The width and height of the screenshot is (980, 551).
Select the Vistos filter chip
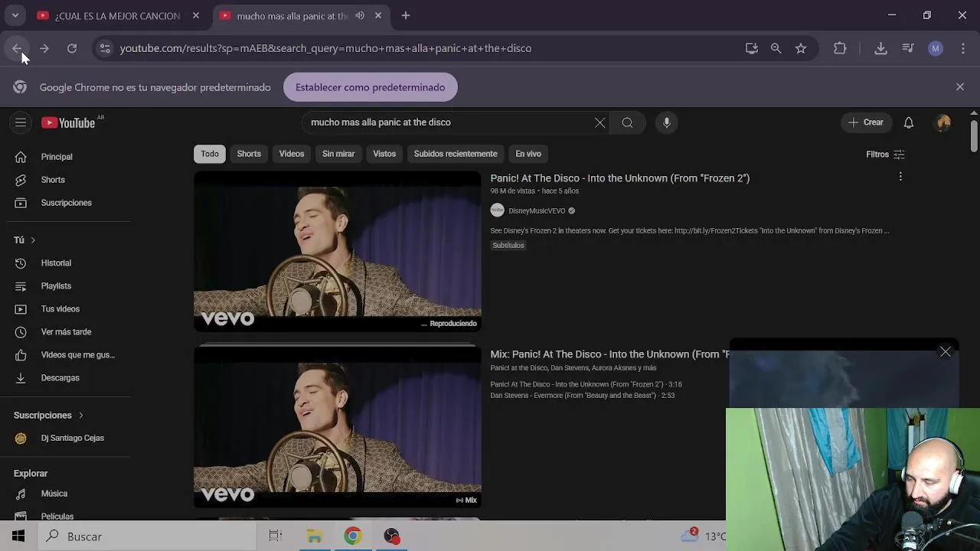click(x=384, y=154)
